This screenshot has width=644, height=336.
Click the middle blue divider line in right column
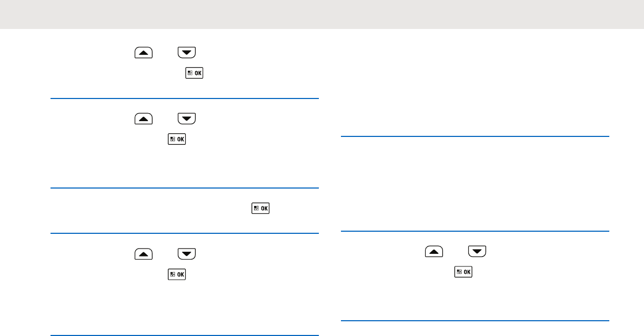tap(475, 231)
